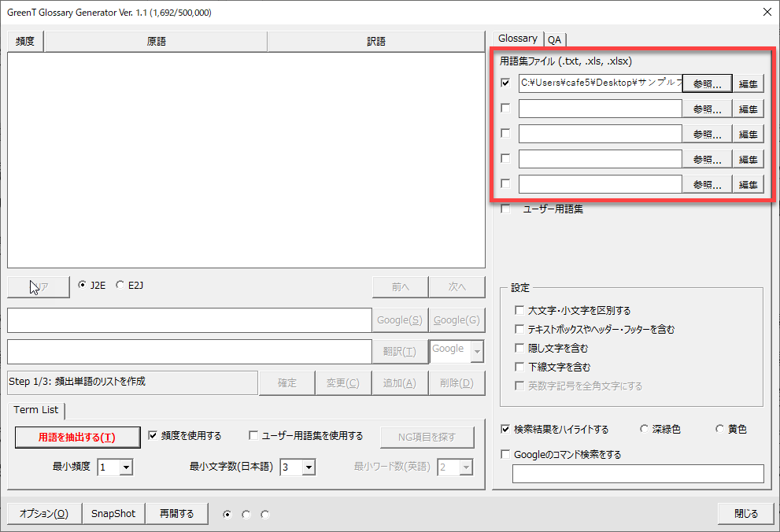This screenshot has width=780, height=532.
Task: Toggle 大文字・小文字を区別する option
Action: click(519, 310)
